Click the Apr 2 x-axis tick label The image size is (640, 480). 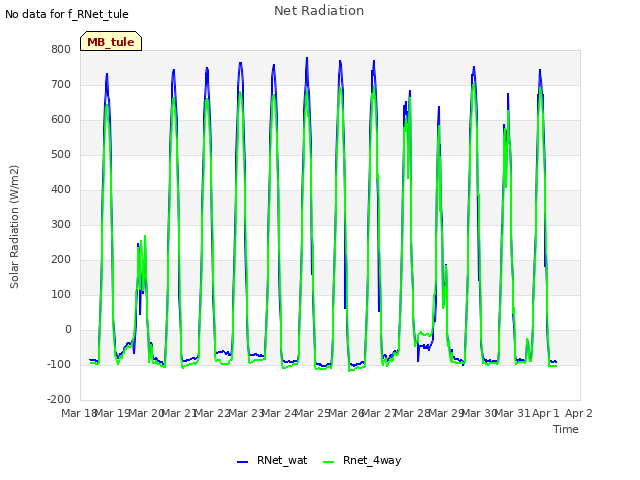(579, 413)
